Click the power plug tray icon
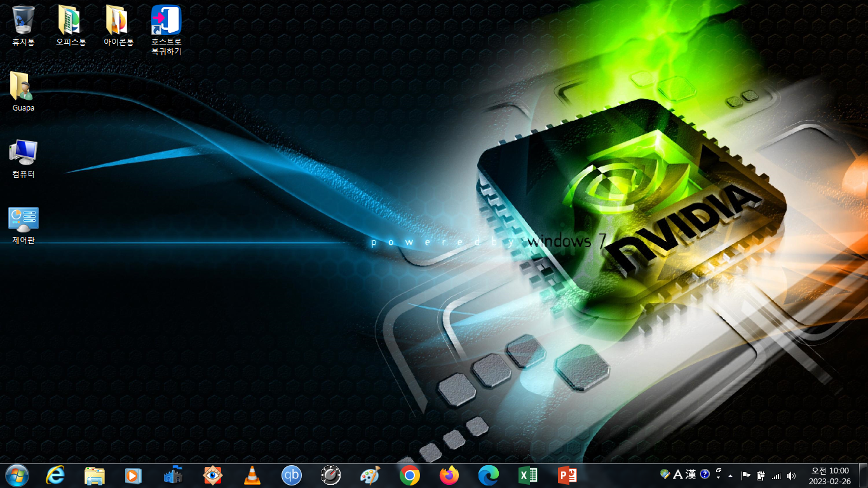868x488 pixels. [x=761, y=475]
